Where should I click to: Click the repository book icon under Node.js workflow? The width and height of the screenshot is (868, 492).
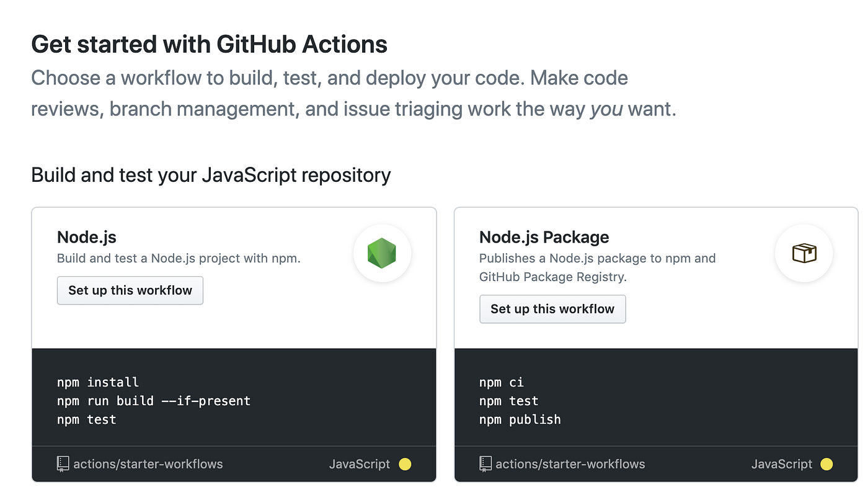tap(63, 463)
